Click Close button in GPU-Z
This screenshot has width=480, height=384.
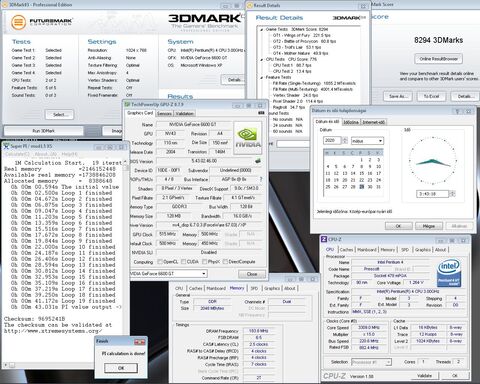[x=252, y=274]
